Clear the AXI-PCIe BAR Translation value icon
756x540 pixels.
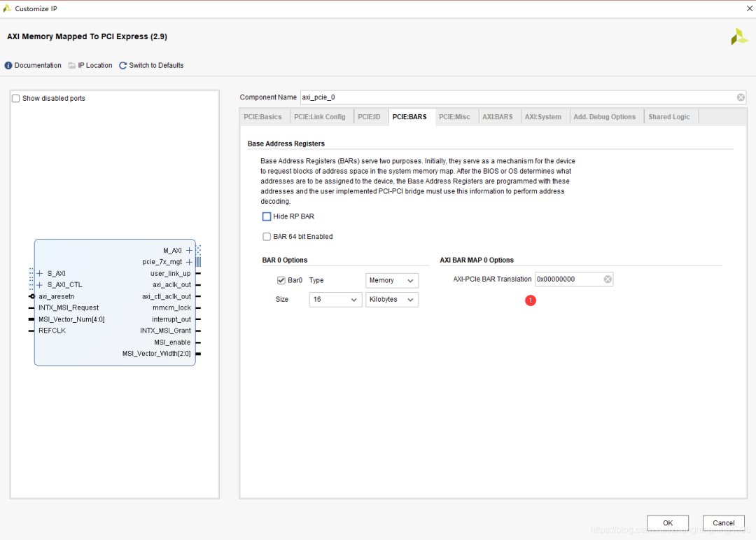click(x=608, y=279)
